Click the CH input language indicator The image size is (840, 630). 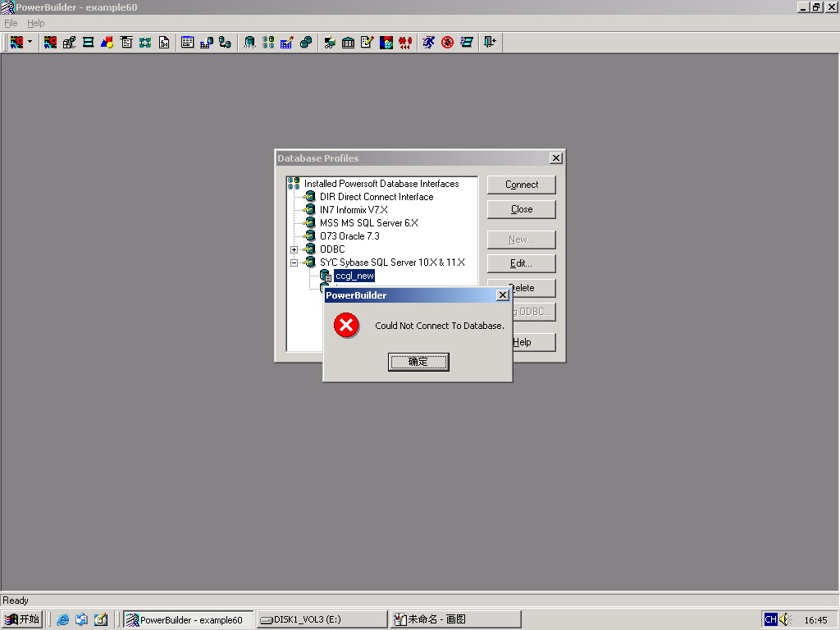[x=770, y=620]
